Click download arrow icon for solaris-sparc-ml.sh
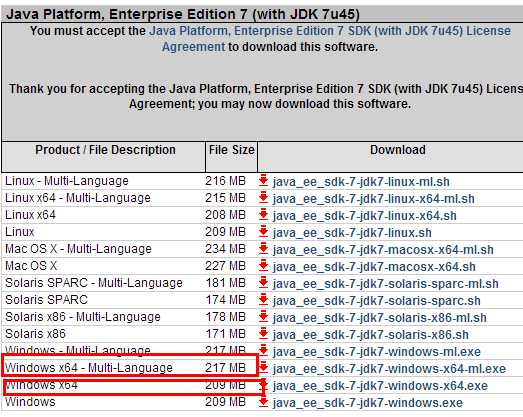The height and width of the screenshot is (417, 523). 264,282
